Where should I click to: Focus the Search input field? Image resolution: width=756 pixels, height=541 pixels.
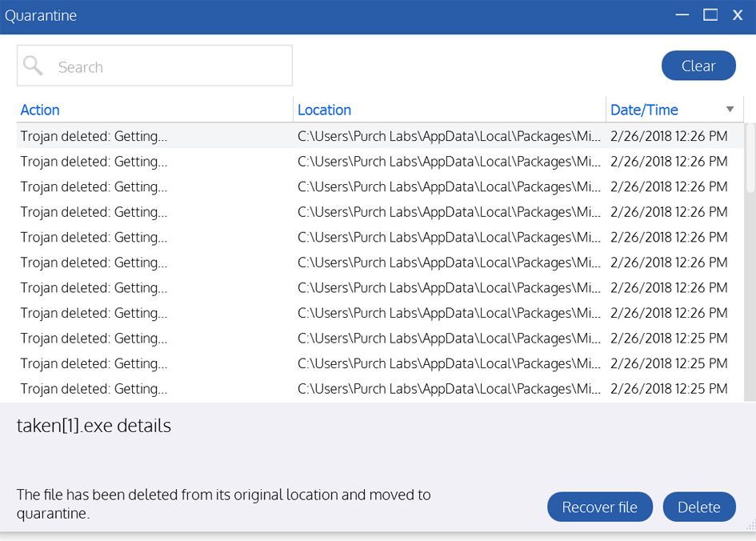pyautogui.click(x=154, y=66)
